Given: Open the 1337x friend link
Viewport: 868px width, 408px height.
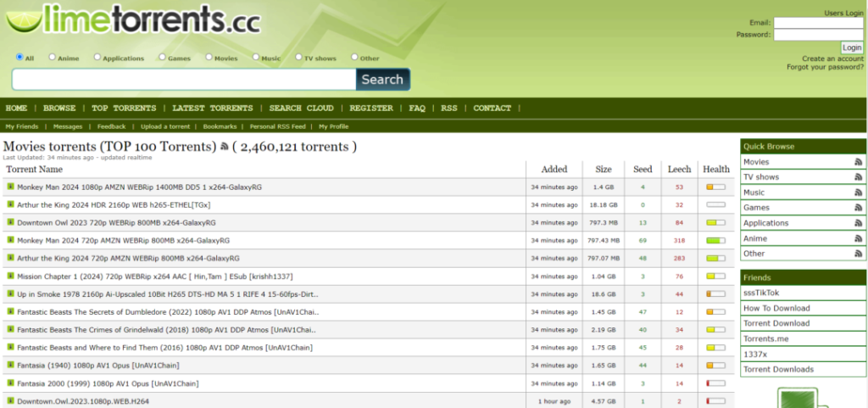Looking at the screenshot, I should point(755,354).
